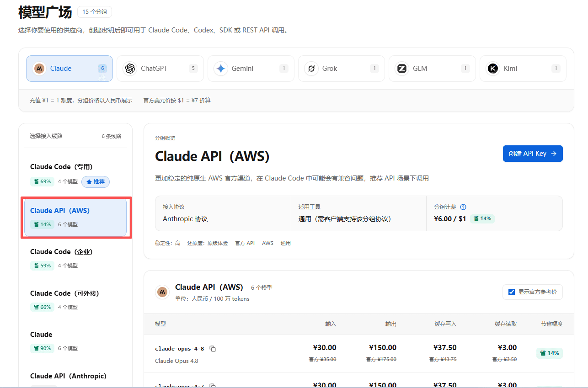Toggle the 显示官方参考价 checkbox
This screenshot has height=388, width=588.
(x=512, y=292)
